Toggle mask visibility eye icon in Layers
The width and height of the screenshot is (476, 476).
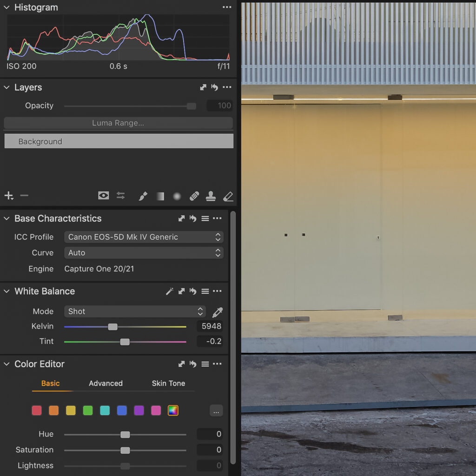103,196
